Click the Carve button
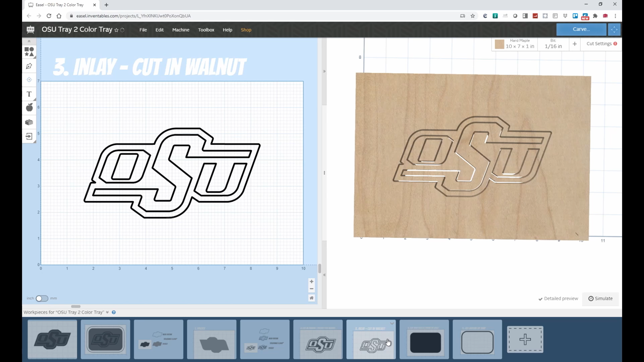This screenshot has height=362, width=644. pyautogui.click(x=581, y=29)
